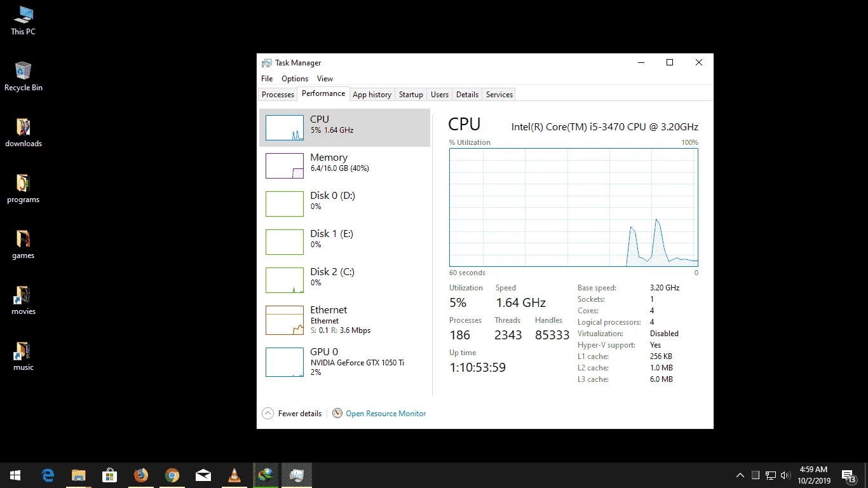Screen dimensions: 868x488
Task: Click the Base speed value 3.20 GHz
Action: [665, 288]
